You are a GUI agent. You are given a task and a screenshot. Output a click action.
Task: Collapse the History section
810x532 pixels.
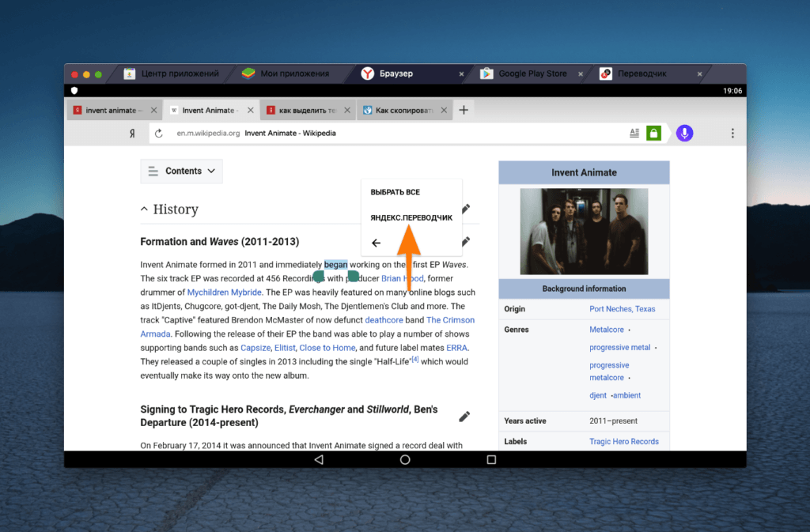144,209
